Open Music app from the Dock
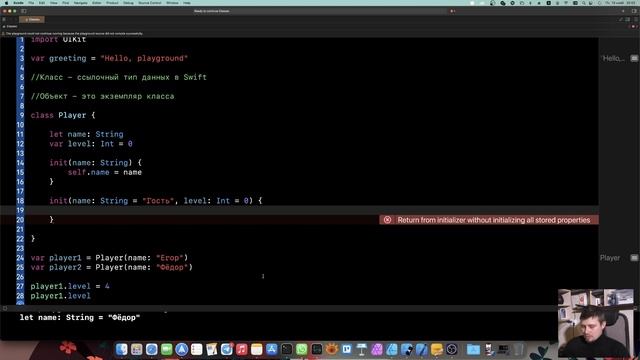 (x=242, y=349)
